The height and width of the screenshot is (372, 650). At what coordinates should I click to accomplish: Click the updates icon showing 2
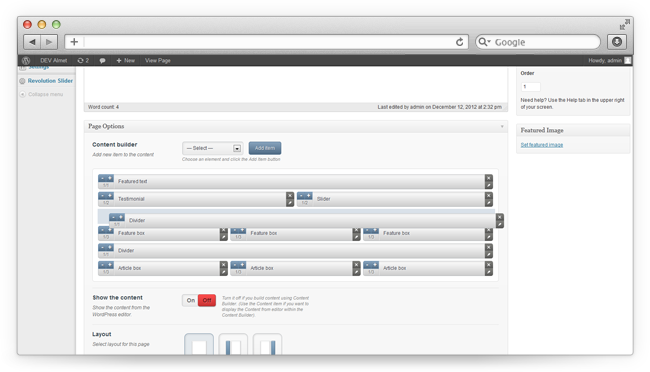tap(83, 61)
